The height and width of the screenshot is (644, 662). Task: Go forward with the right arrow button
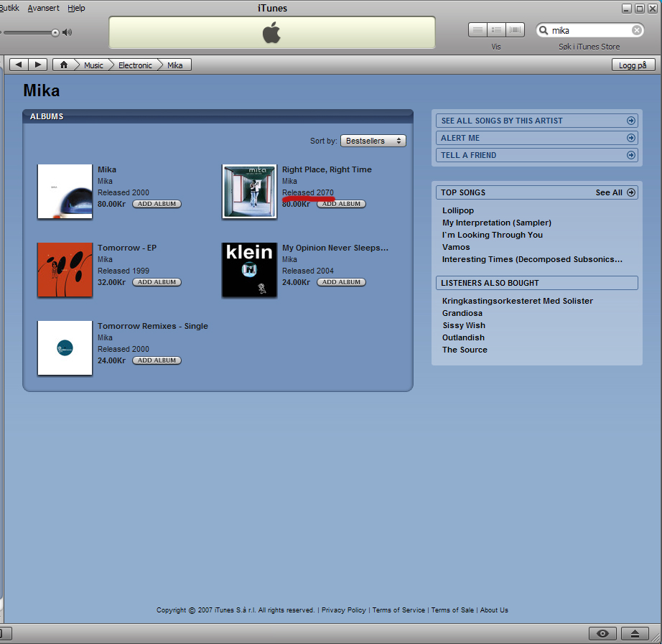coord(38,65)
